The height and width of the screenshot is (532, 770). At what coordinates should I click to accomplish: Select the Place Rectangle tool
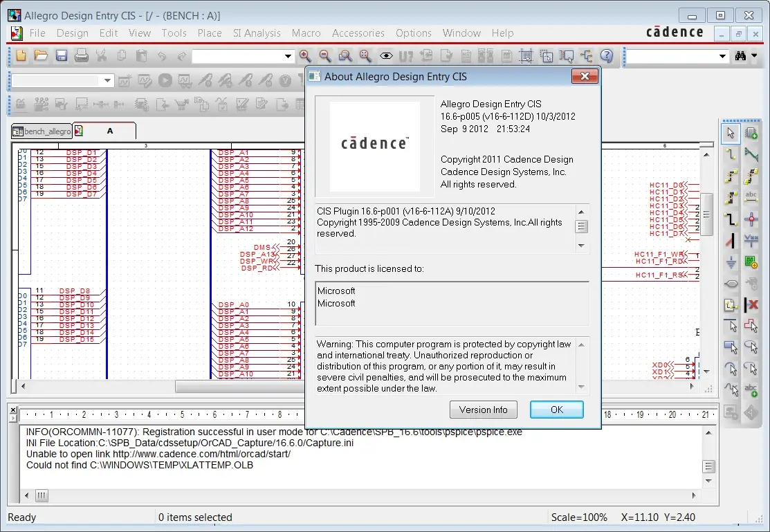[x=731, y=347]
